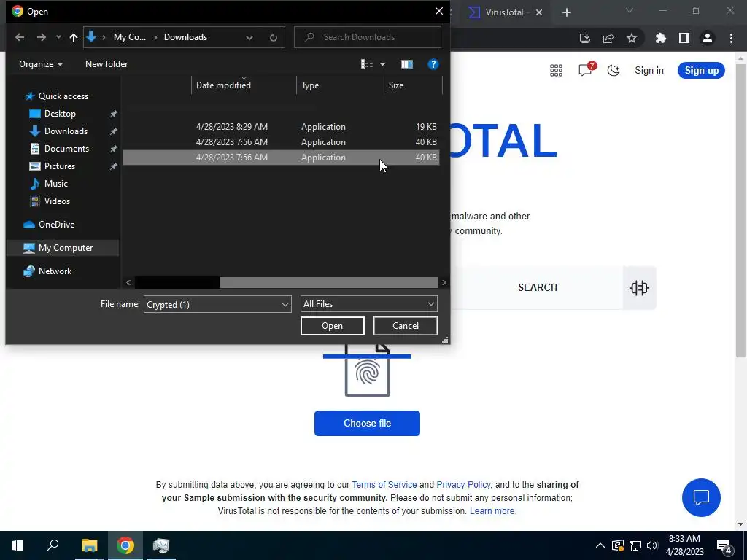Select OneDrive in the sidebar
Screen dimensions: 747x560
pos(56,225)
